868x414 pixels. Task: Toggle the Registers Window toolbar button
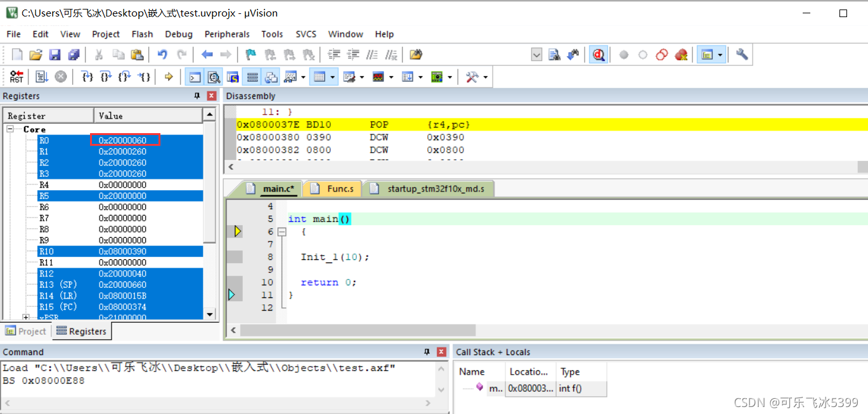(x=252, y=77)
